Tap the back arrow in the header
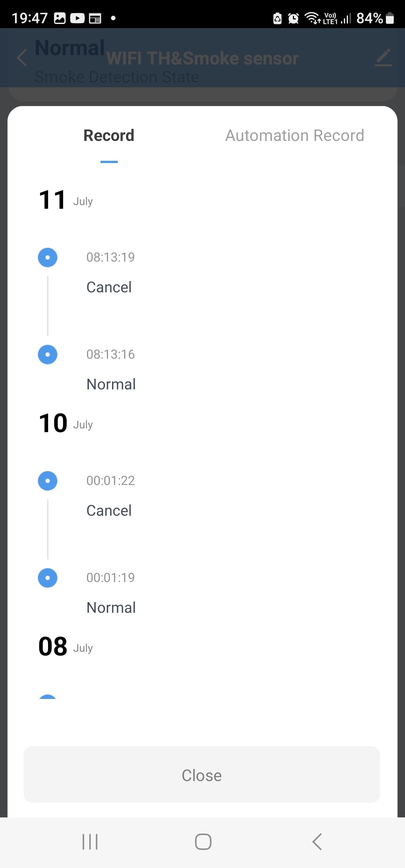 click(22, 58)
